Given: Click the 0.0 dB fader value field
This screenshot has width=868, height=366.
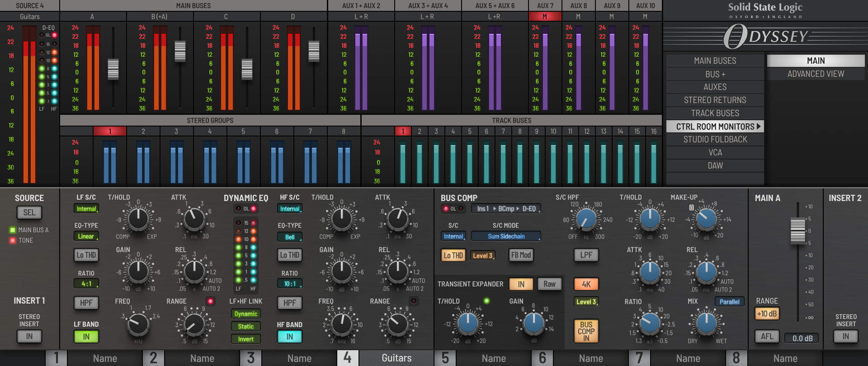Looking at the screenshot, I should pos(802,338).
